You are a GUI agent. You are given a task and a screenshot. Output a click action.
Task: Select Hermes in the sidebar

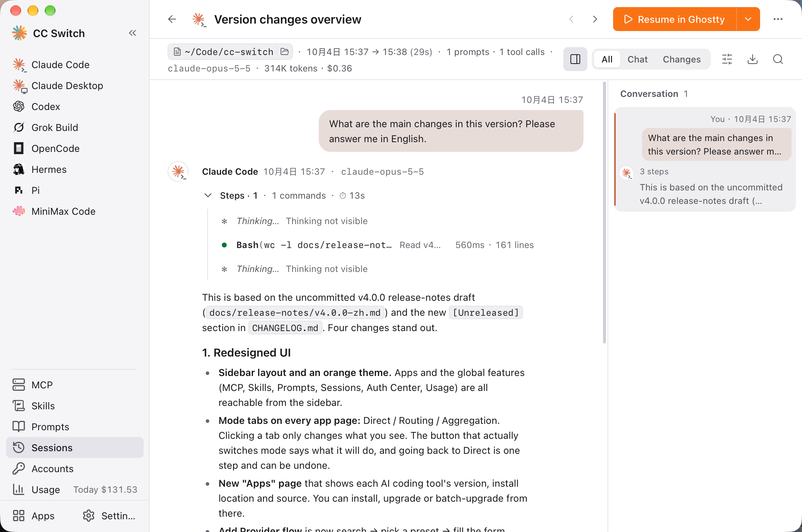[75, 169]
